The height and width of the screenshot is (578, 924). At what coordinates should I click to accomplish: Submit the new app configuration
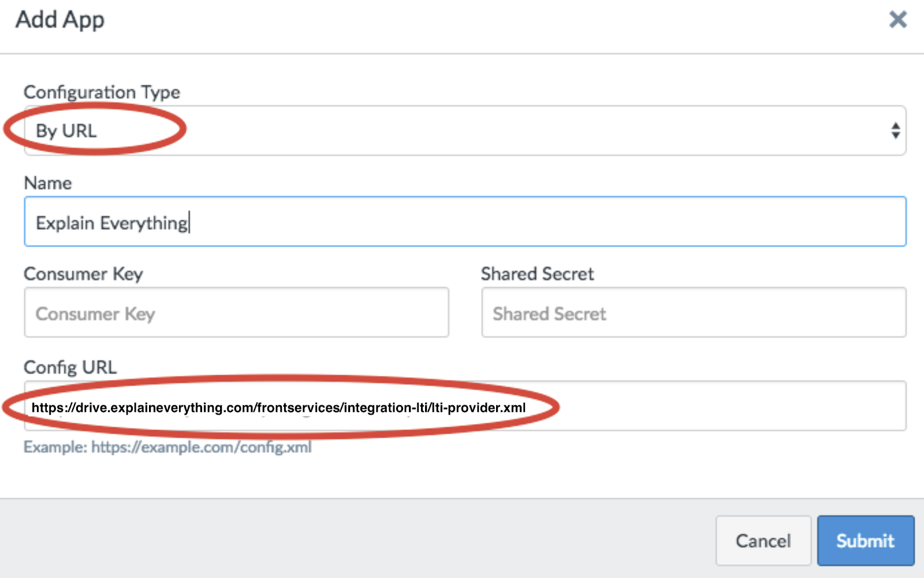[x=865, y=540]
